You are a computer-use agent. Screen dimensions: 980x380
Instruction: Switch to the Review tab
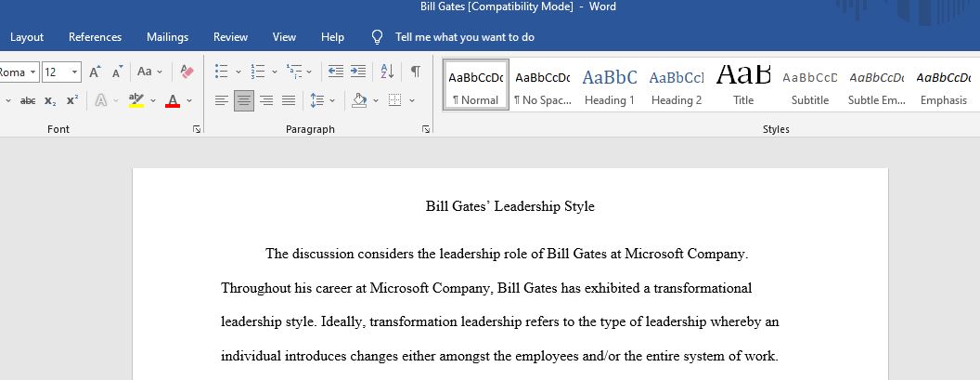point(231,37)
